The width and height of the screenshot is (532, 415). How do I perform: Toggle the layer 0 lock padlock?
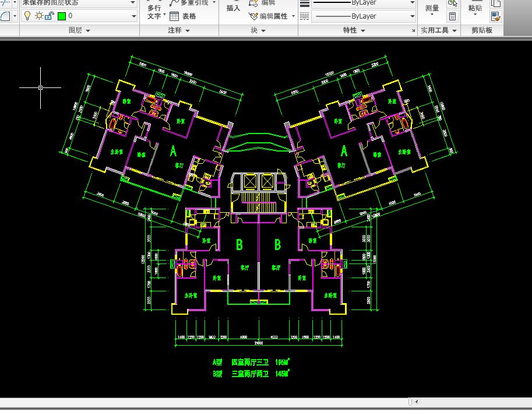tap(50, 16)
